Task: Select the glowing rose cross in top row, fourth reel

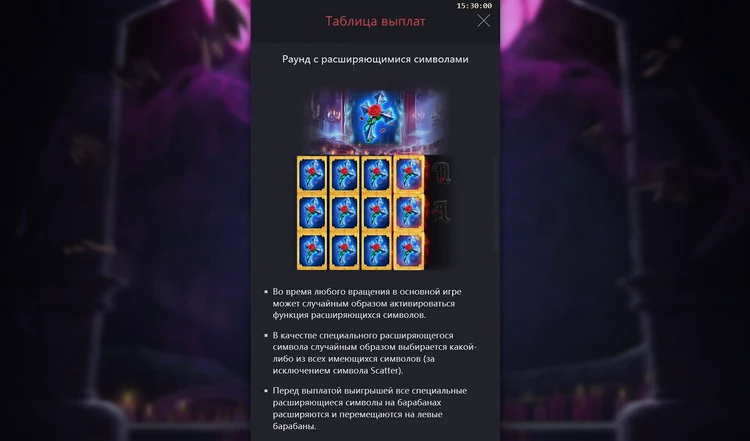Action: click(x=409, y=174)
